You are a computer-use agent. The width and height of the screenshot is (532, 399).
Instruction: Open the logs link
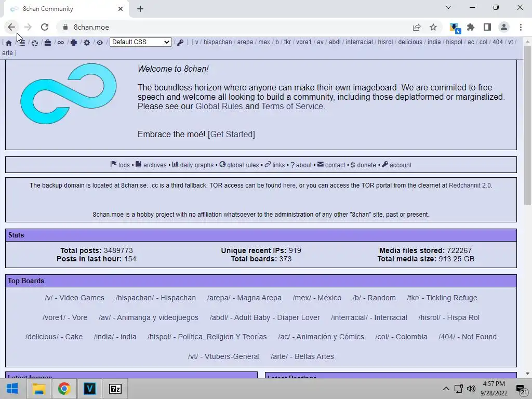(x=120, y=165)
